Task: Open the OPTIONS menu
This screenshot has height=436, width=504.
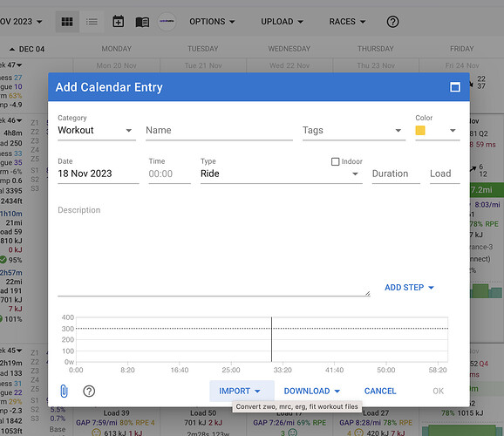Action: click(x=212, y=22)
